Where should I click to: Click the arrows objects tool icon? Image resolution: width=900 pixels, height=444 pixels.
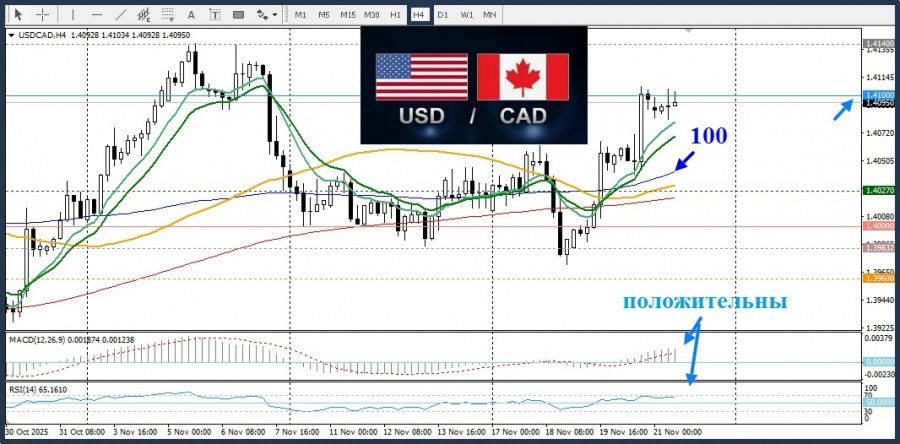pyautogui.click(x=262, y=15)
